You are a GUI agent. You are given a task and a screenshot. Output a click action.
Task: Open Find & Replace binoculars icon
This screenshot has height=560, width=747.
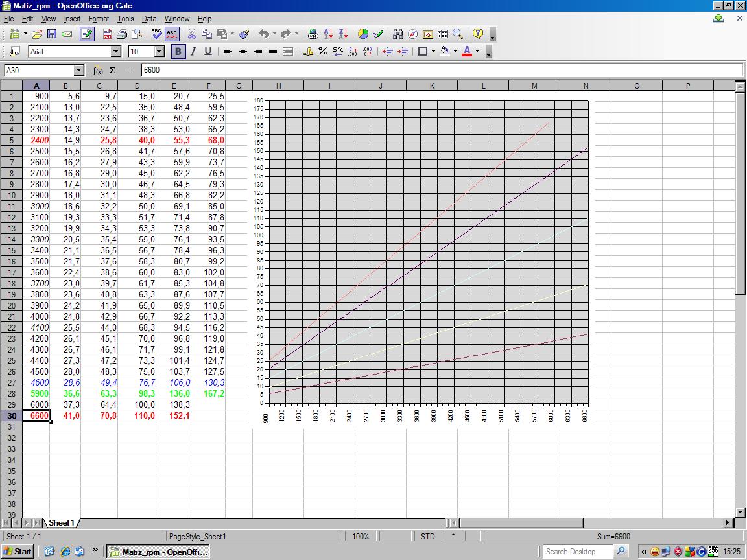[398, 34]
